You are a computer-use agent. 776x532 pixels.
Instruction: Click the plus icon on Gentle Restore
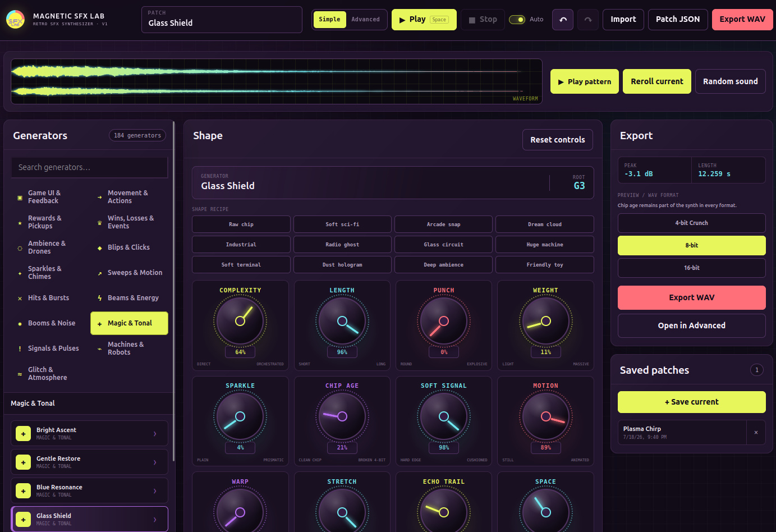(24, 462)
